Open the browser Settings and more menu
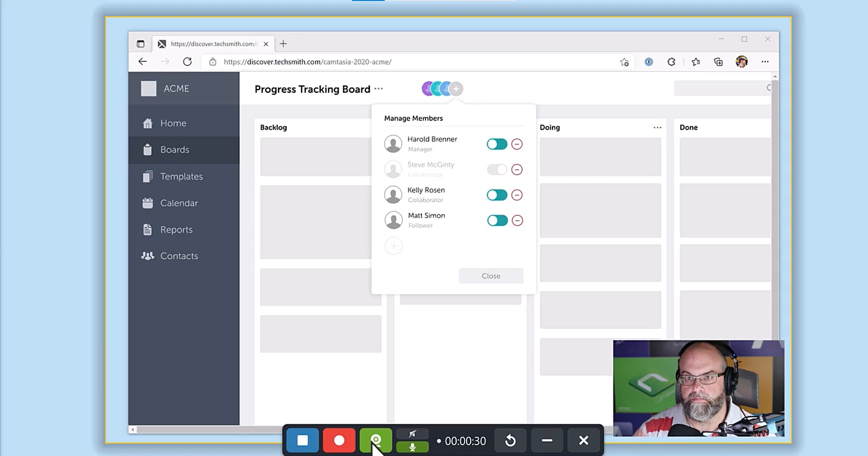868x456 pixels. tap(765, 62)
